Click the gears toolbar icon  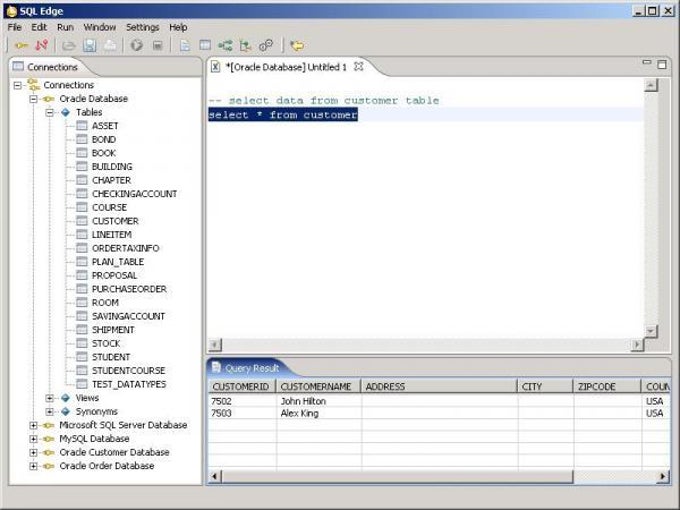coord(266,45)
